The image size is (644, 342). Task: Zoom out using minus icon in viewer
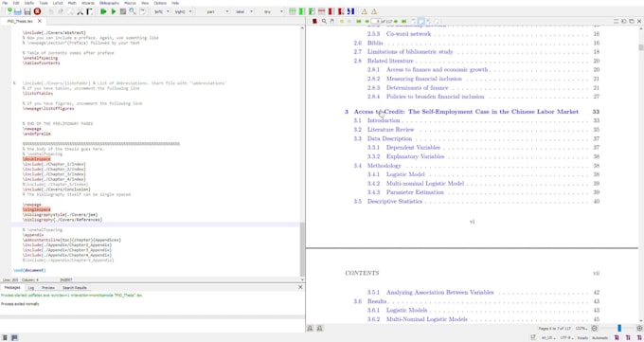595,328
